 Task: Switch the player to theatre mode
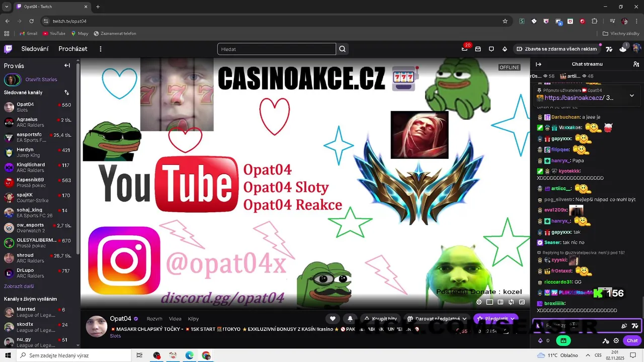(x=500, y=302)
